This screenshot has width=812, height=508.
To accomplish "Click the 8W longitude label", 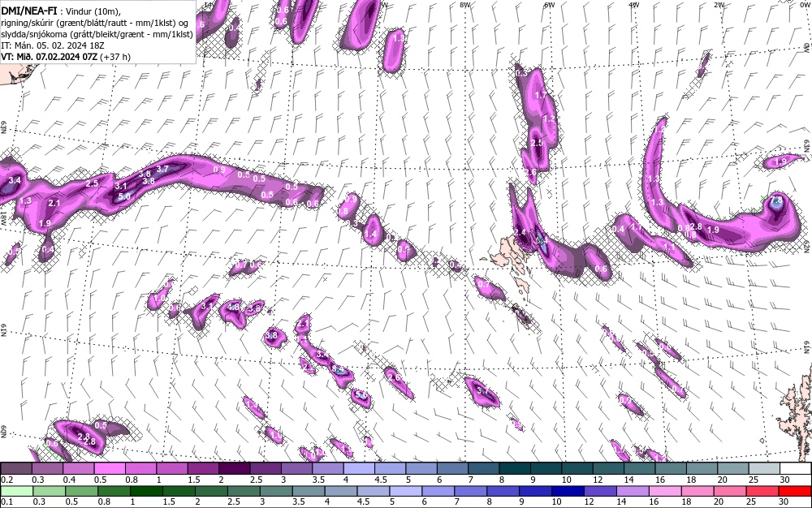I will click(x=465, y=5).
